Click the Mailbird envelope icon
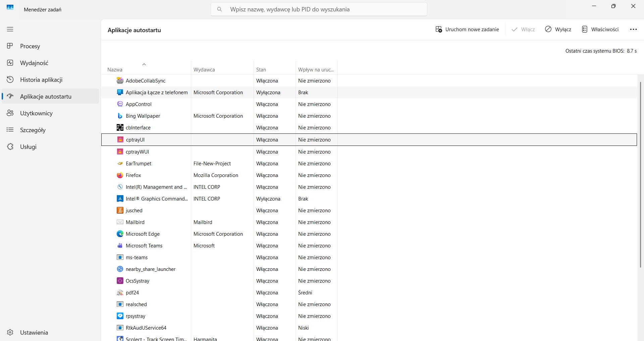This screenshot has height=341, width=644. pos(120,222)
